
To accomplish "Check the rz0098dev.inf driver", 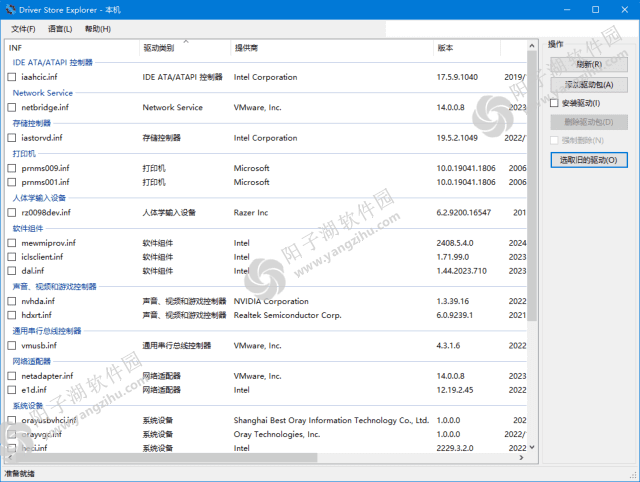I will point(12,213).
